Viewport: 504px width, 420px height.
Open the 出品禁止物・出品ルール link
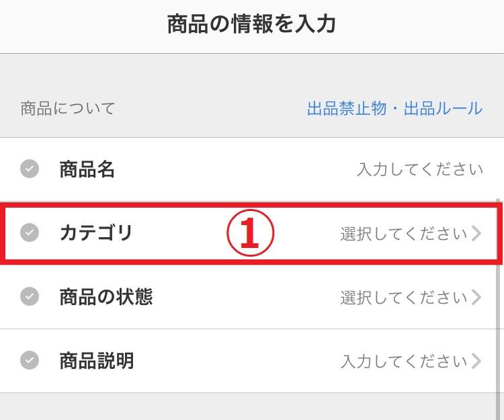(x=394, y=108)
